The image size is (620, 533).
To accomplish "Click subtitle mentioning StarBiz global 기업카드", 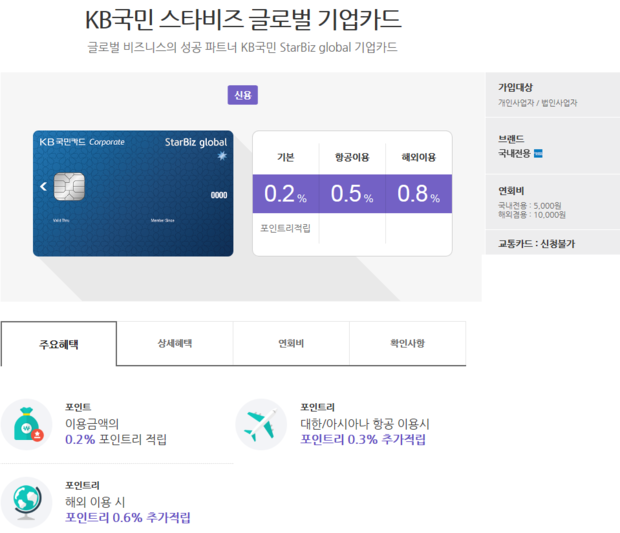I will click(242, 47).
